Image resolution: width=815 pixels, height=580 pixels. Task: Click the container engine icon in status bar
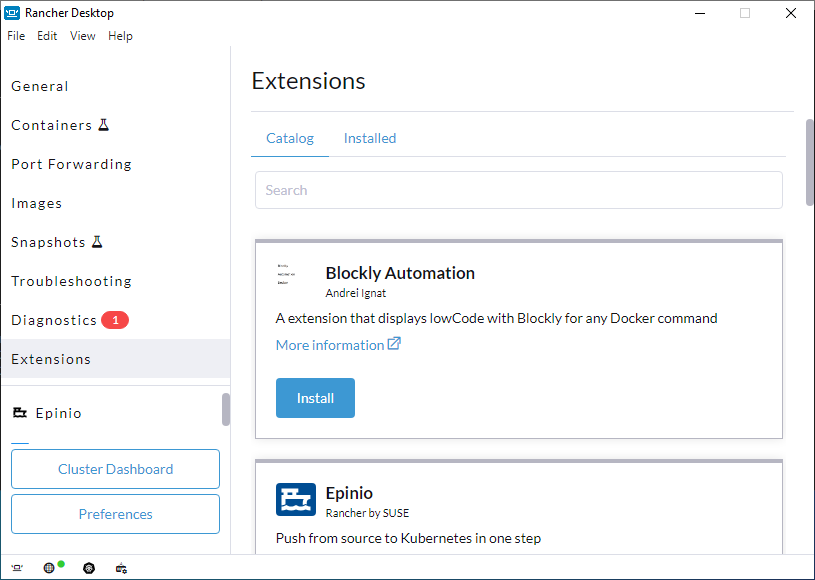[121, 568]
